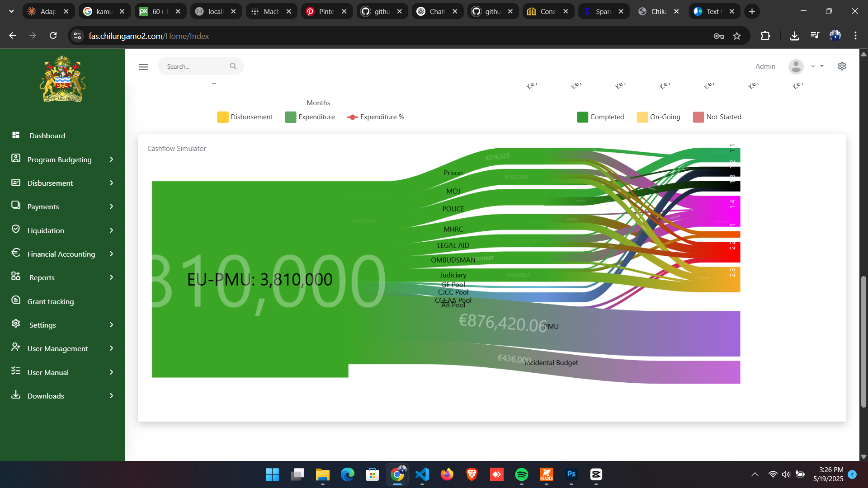Open Downloads section in sidebar
868x488 pixels.
(x=46, y=396)
